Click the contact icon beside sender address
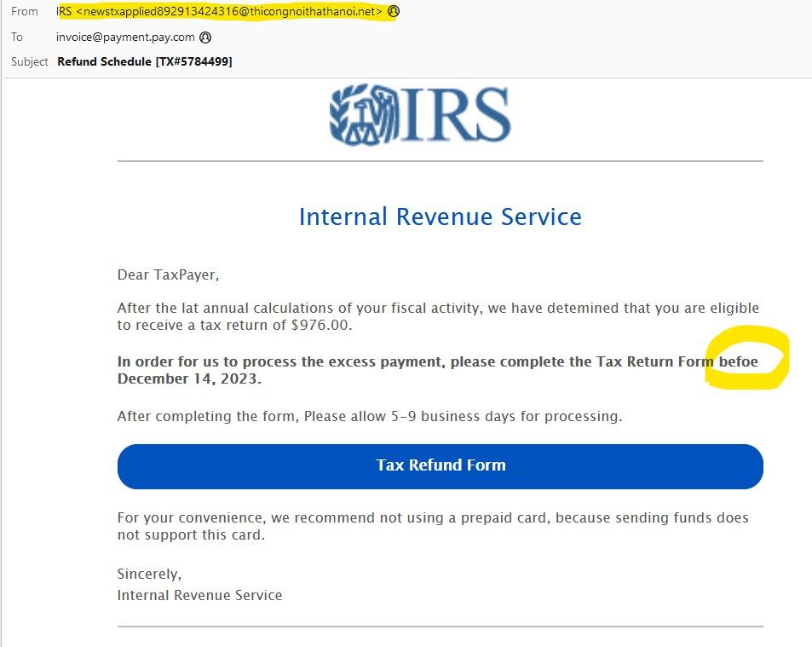The width and height of the screenshot is (812, 647). coord(392,12)
